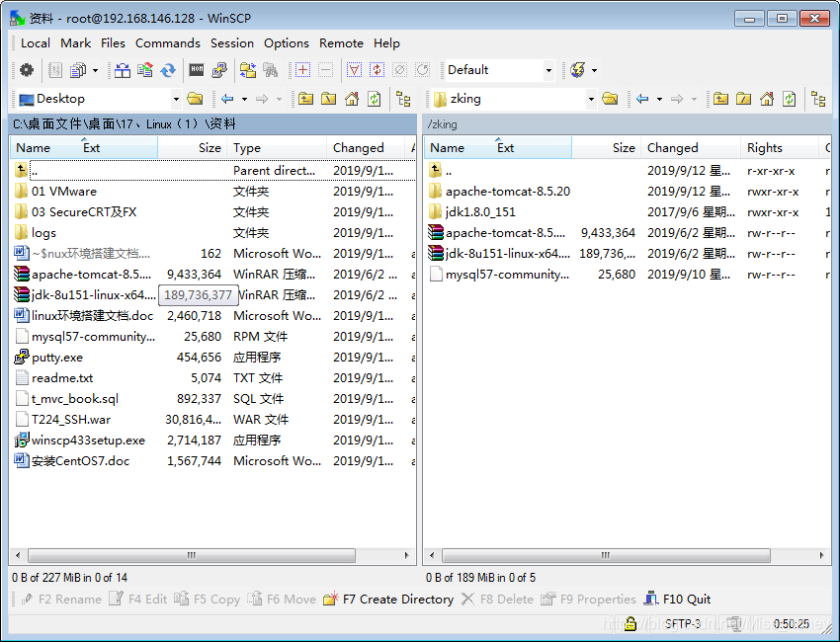Click the Invert Selection icon

(378, 70)
